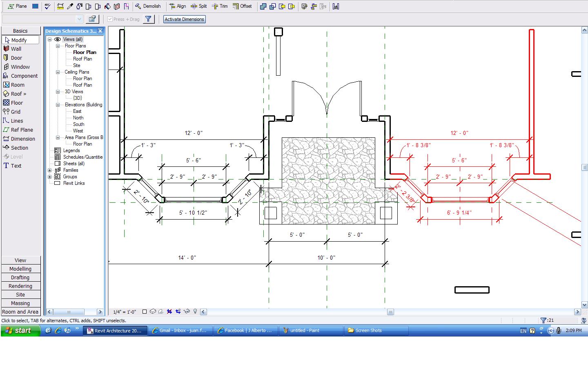This screenshot has height=368, width=588.
Task: Toggle the Press + Drag checkbox
Action: point(110,19)
